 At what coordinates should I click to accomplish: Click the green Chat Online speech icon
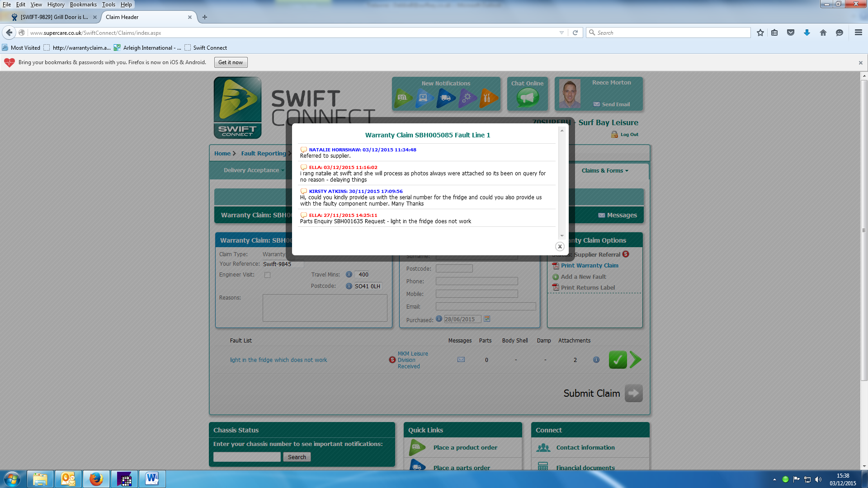pos(527,97)
